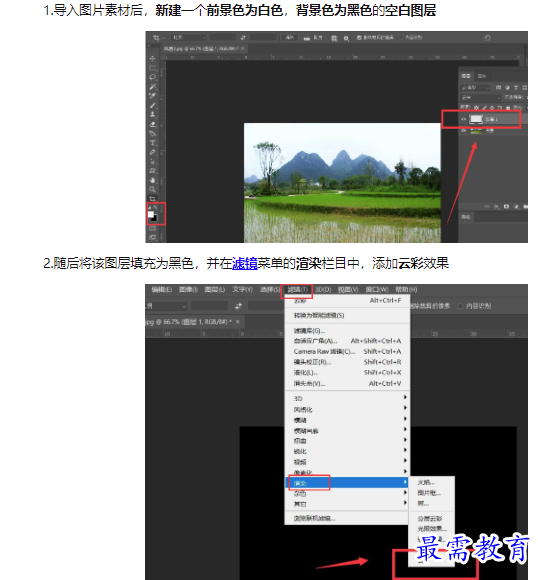Toggle visibility eye of the background layer
This screenshot has width=538, height=580.
(x=464, y=130)
